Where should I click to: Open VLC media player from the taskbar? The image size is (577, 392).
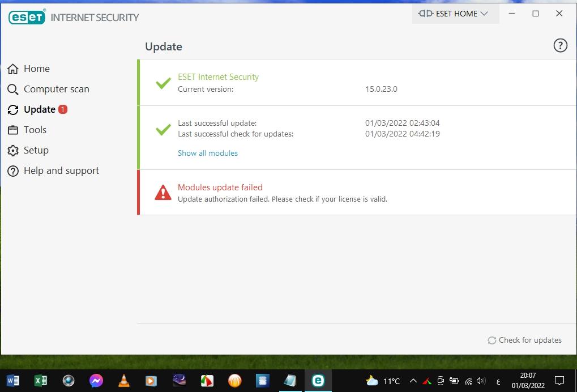point(124,380)
